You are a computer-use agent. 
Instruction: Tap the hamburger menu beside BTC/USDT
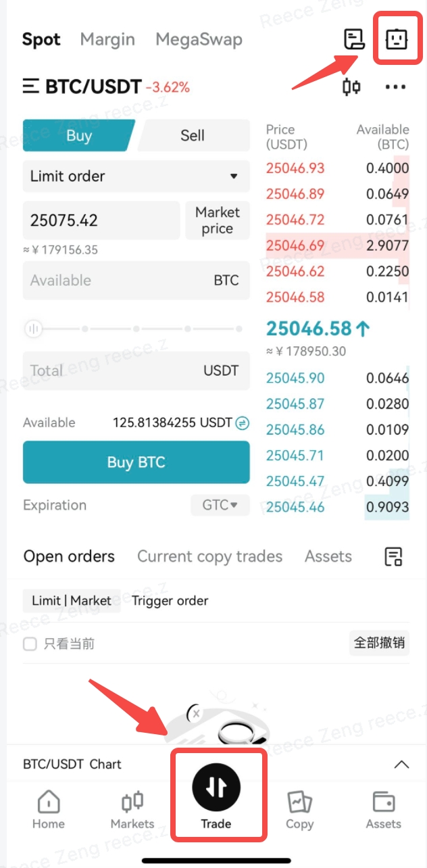[30, 87]
